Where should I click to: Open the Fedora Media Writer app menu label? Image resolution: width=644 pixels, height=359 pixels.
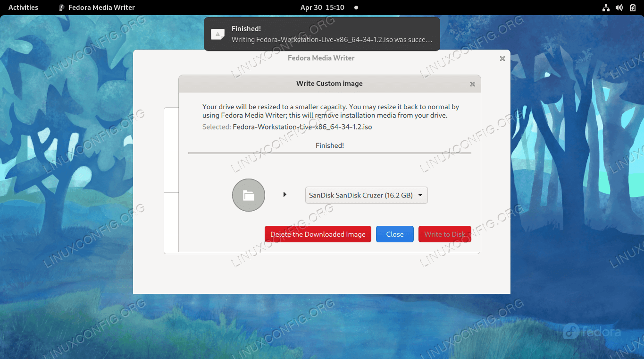101,8
